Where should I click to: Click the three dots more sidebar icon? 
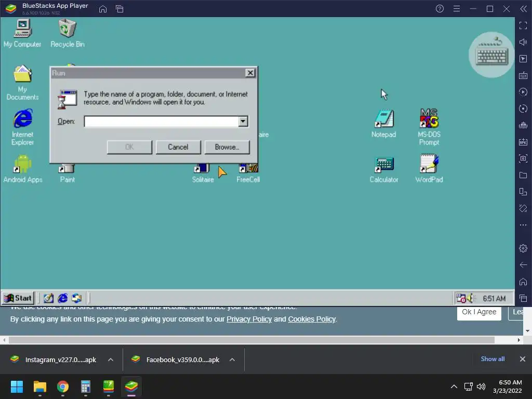[523, 225]
